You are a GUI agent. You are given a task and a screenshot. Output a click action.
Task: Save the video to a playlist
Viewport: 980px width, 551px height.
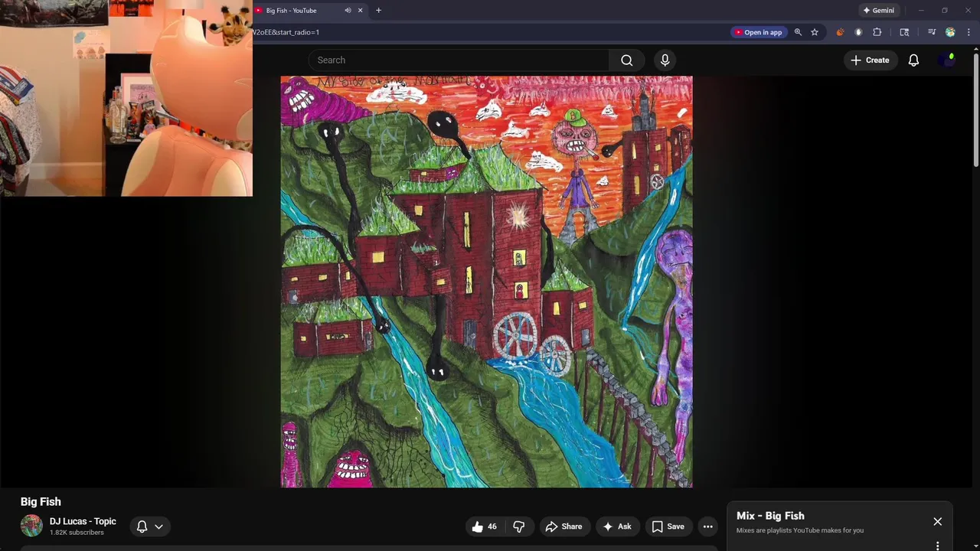[x=668, y=527]
